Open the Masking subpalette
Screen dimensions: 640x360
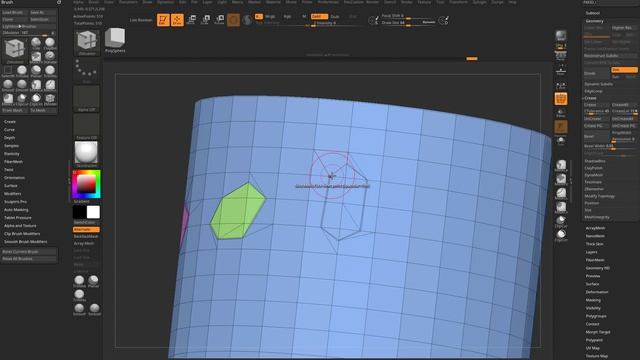(x=593, y=300)
